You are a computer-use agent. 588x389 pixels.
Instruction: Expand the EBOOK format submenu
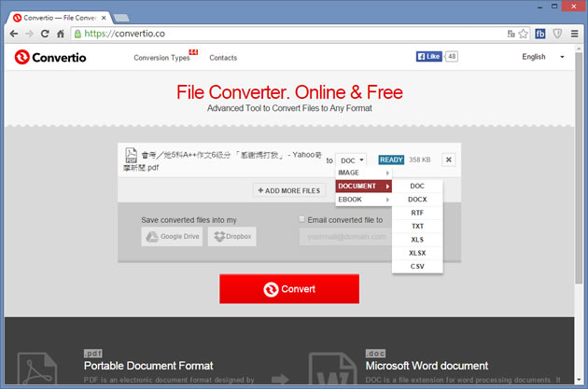(x=363, y=200)
